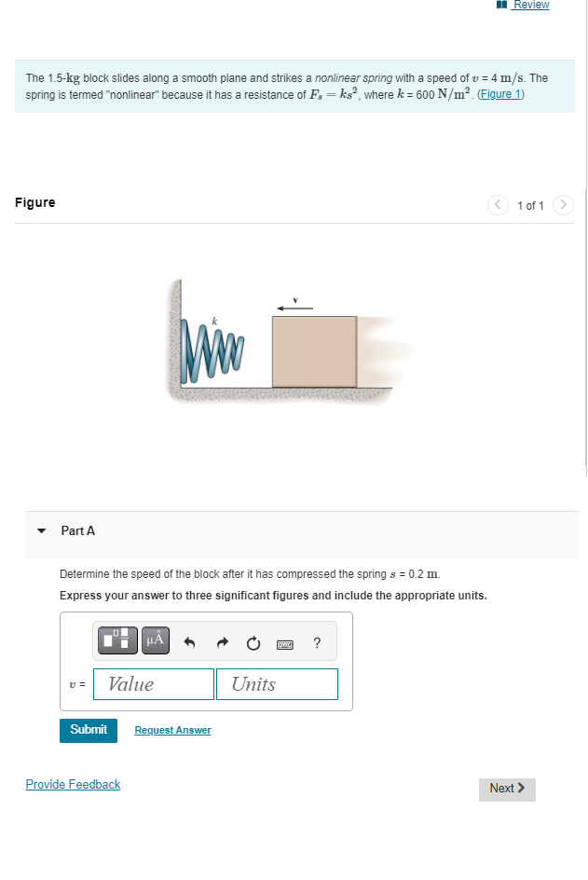Image resolution: width=588 pixels, height=880 pixels.
Task: Collapse the Part A section
Action: 41,530
